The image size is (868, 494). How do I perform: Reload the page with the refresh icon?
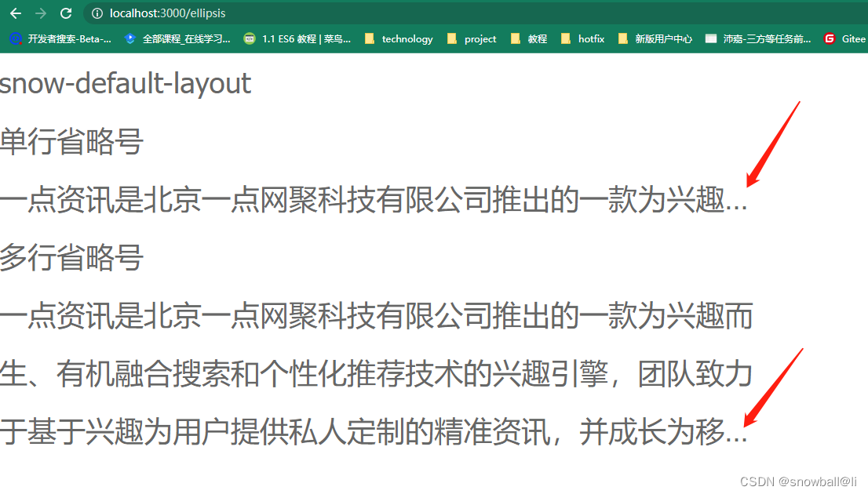[66, 13]
